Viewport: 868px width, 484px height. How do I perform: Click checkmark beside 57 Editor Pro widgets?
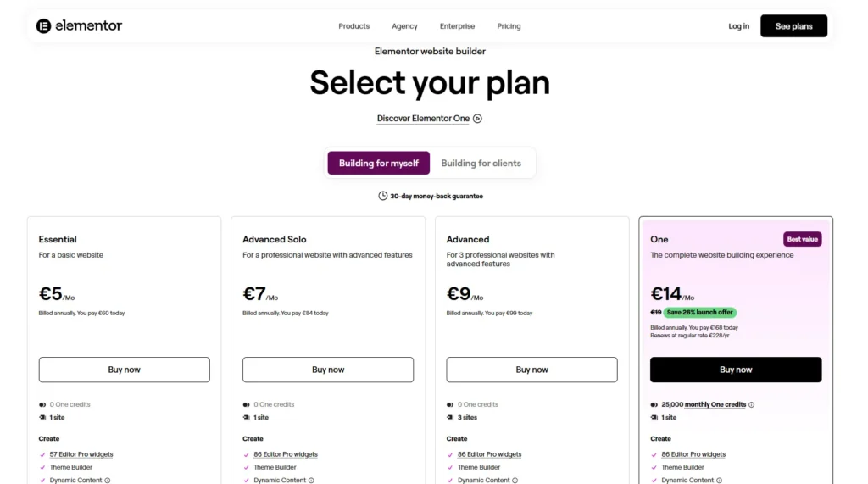tap(42, 454)
